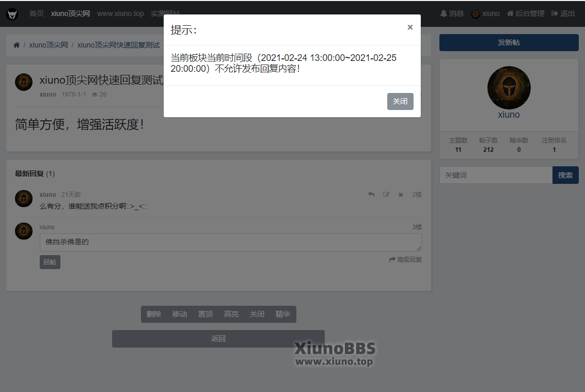Select 高亮 in the moderation toolbar

coord(231,314)
